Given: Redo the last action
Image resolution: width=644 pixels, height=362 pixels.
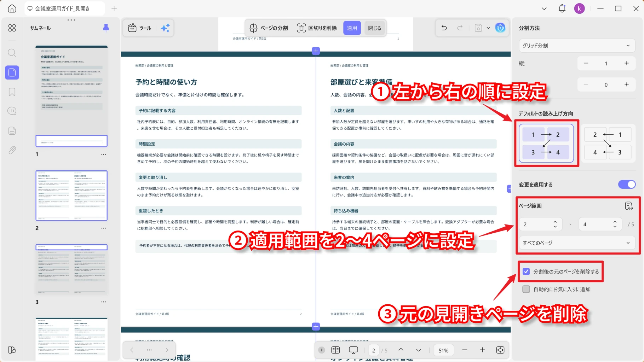Looking at the screenshot, I should click(460, 28).
